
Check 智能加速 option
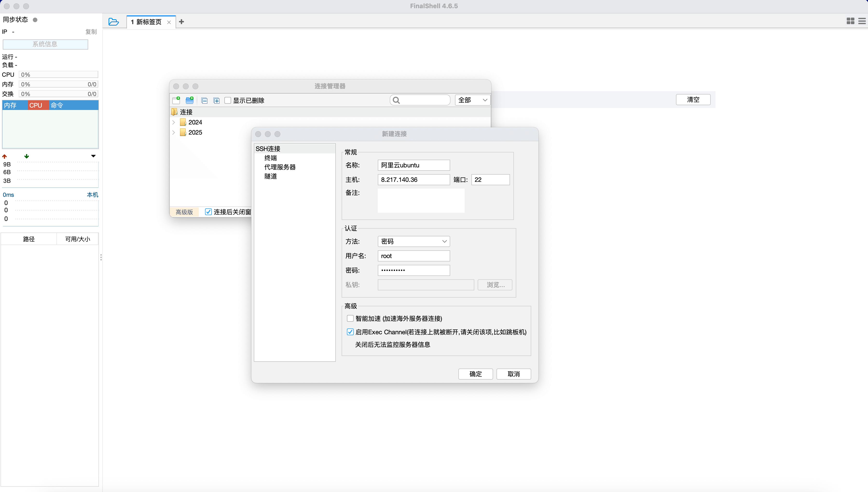350,318
